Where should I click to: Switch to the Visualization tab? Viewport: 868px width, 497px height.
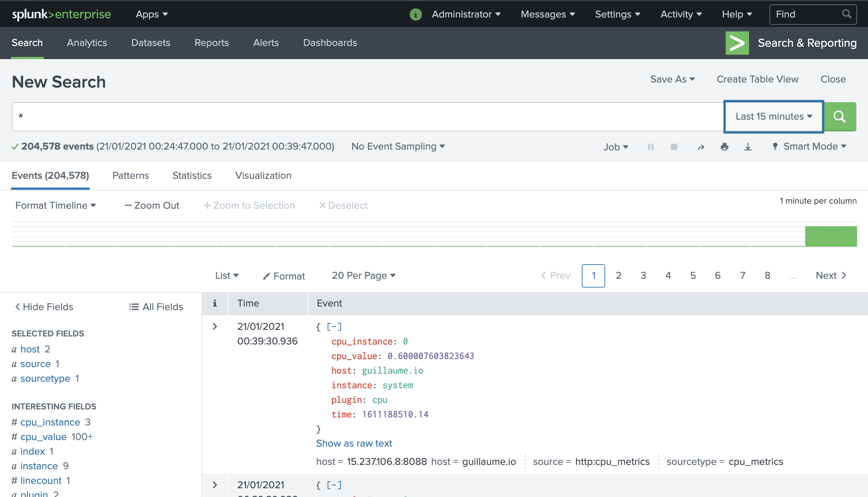pyautogui.click(x=263, y=176)
